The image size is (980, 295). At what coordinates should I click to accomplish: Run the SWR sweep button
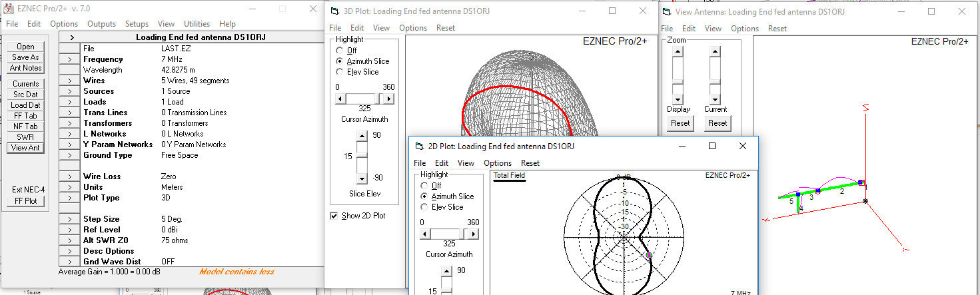[x=26, y=137]
